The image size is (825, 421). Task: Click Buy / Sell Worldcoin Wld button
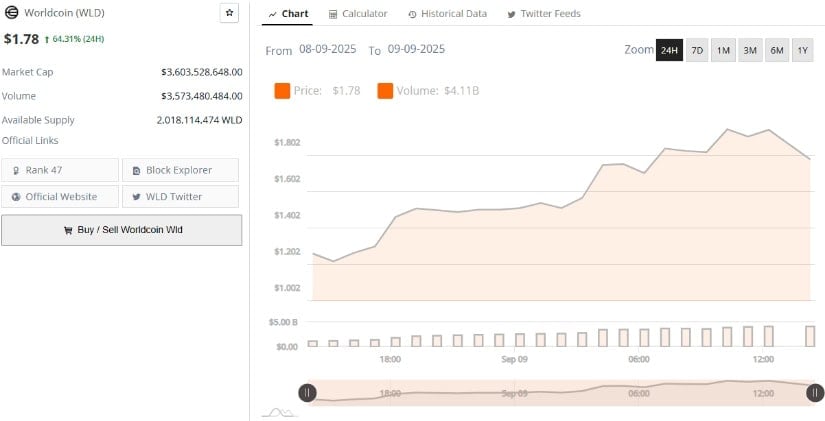[122, 230]
